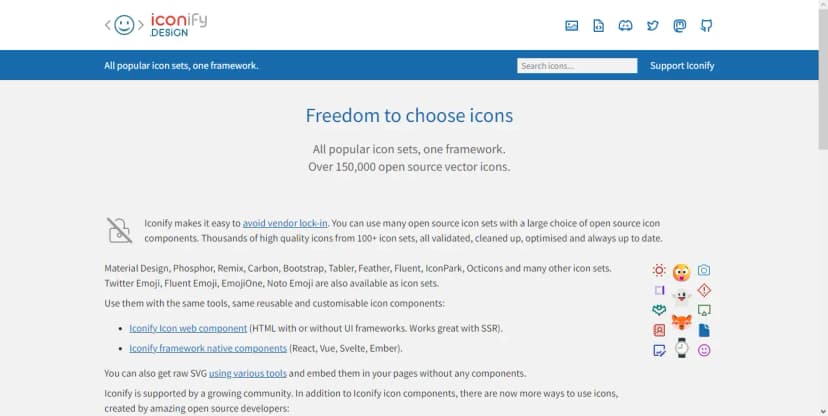Open the Iconify Icon web component link

(188, 328)
